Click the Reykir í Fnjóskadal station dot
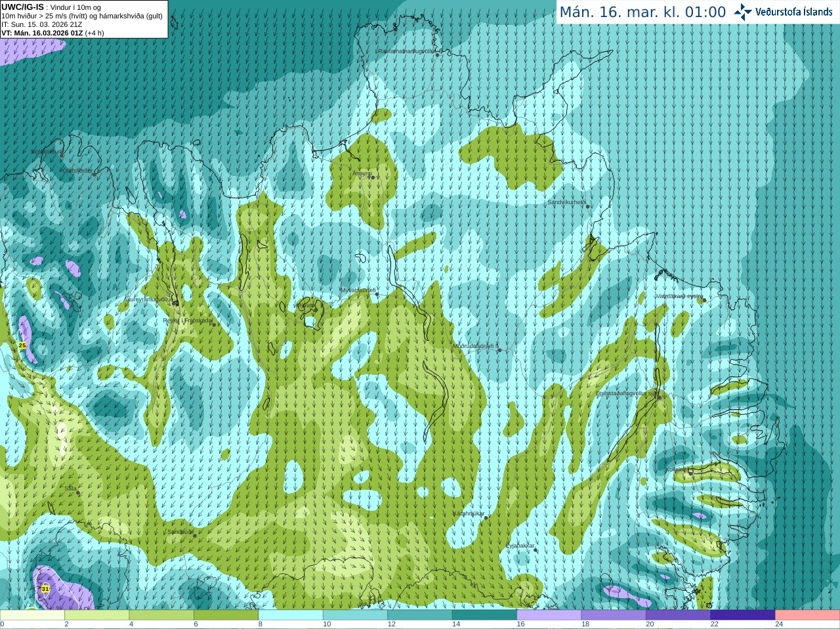The width and height of the screenshot is (840, 629). [214, 324]
